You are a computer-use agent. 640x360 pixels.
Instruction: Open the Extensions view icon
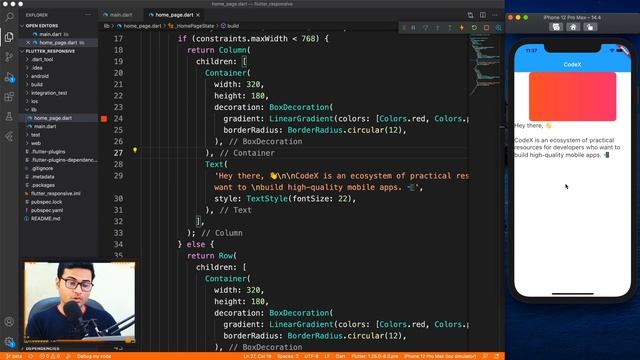9,97
